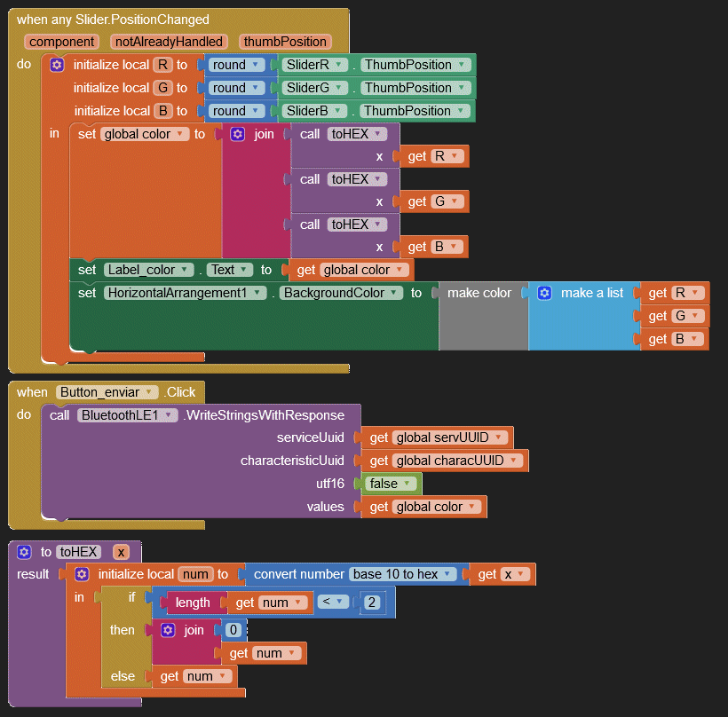Click the gear icon on the join block with 0
The image size is (728, 717).
tap(168, 630)
